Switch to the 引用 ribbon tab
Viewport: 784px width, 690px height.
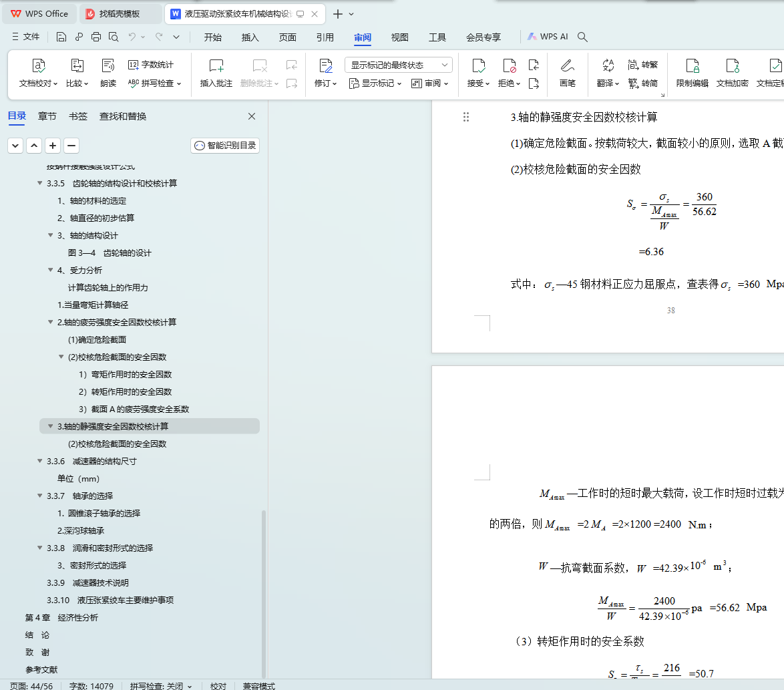coord(325,37)
